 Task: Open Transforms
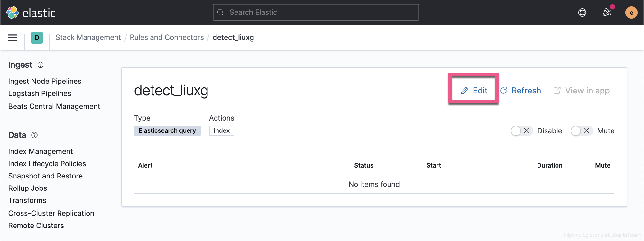coord(27,200)
